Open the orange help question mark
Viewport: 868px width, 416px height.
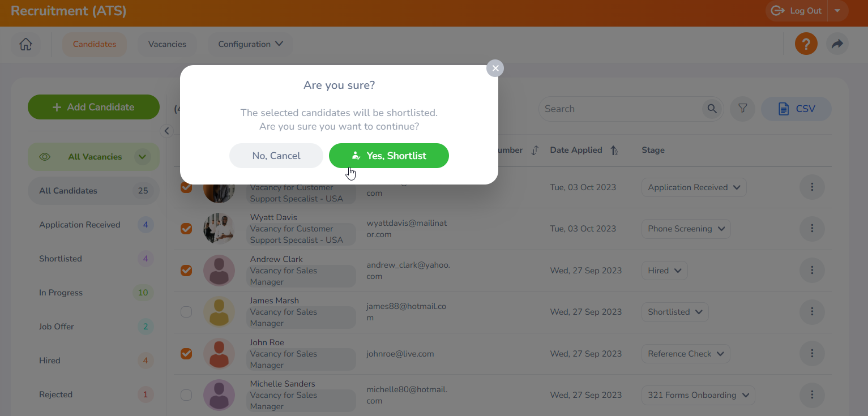pyautogui.click(x=806, y=44)
